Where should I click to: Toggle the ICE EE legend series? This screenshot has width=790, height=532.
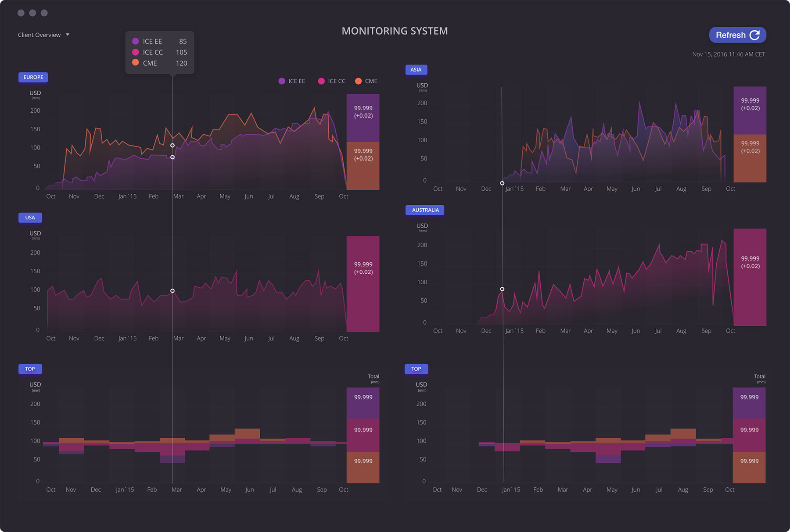coord(292,81)
